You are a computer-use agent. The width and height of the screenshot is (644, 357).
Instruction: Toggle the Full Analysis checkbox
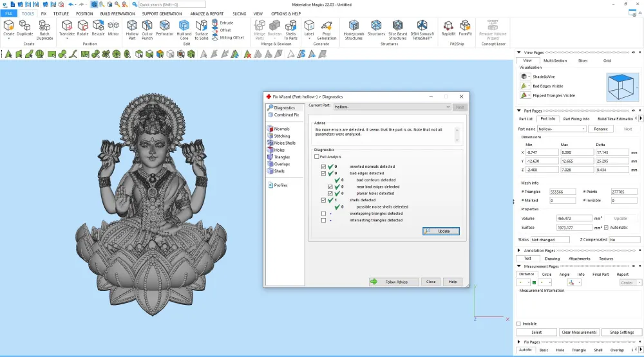[x=317, y=157]
